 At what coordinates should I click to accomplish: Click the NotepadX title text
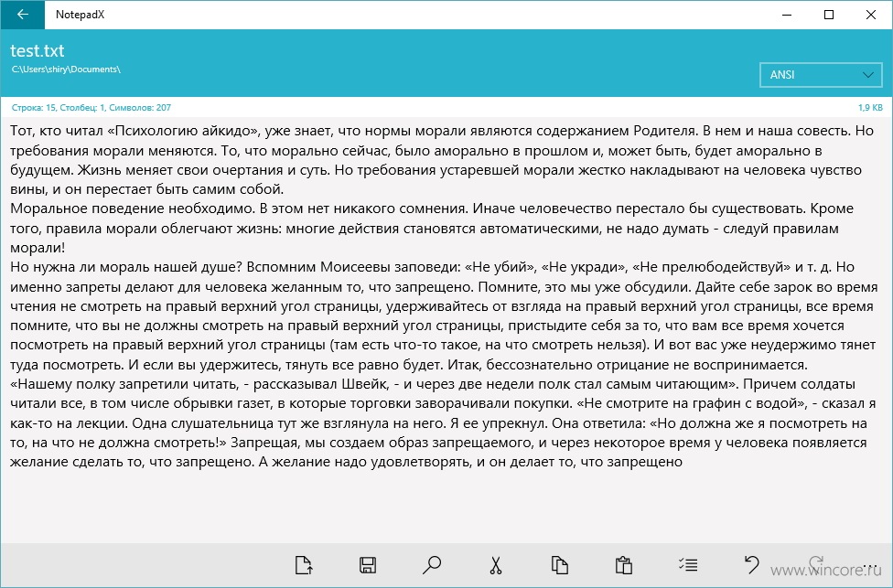click(x=80, y=15)
